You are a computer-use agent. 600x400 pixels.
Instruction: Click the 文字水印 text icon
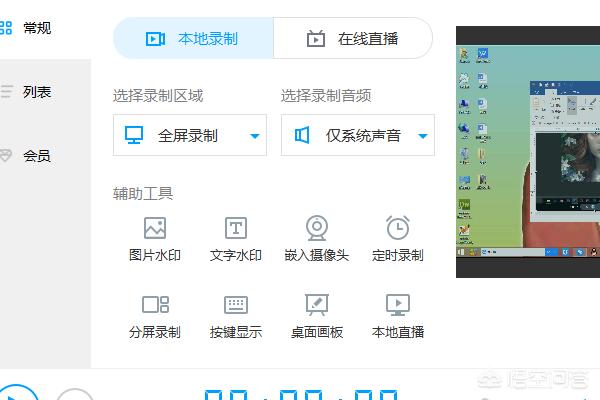(236, 228)
